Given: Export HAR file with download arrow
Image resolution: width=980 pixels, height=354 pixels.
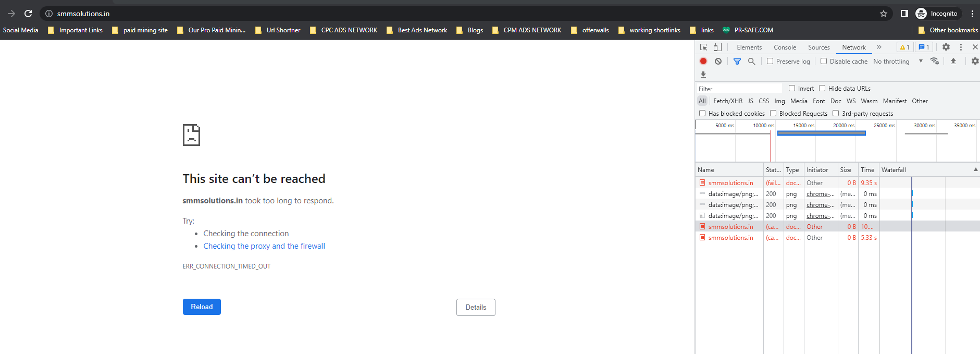Looking at the screenshot, I should click(x=703, y=75).
